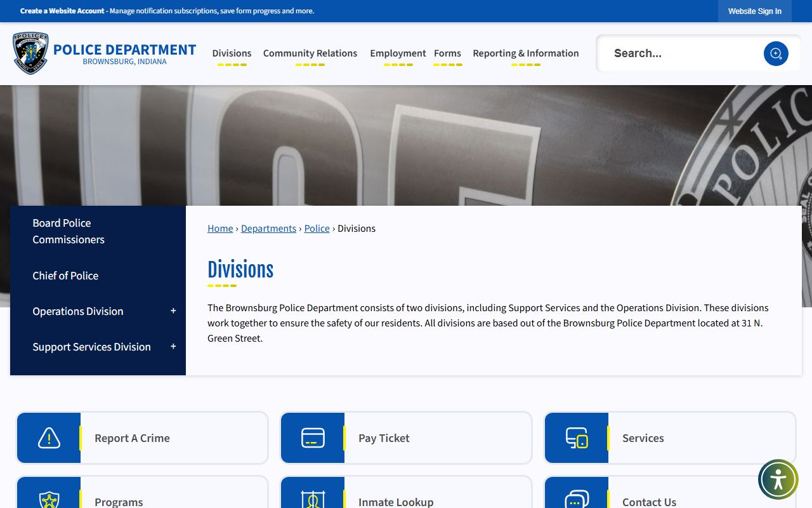Click the Brownsburg Police Department badge logo
The width and height of the screenshot is (812, 508).
click(30, 53)
